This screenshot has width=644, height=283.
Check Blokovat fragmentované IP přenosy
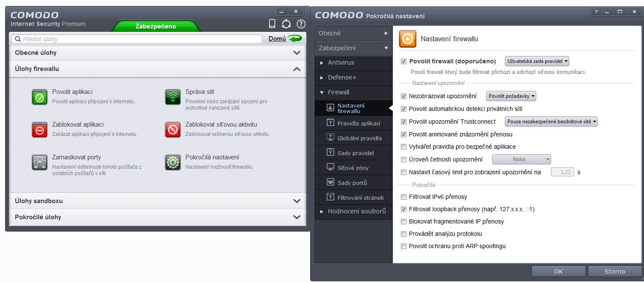(x=404, y=222)
